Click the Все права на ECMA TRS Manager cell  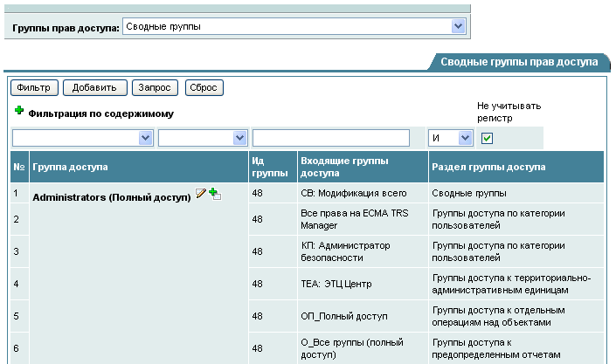point(363,219)
